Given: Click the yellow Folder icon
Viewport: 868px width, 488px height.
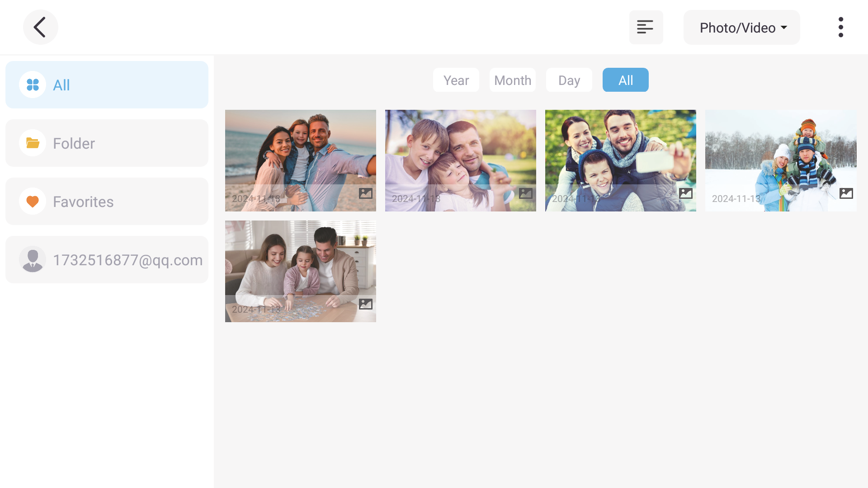Looking at the screenshot, I should [x=33, y=143].
